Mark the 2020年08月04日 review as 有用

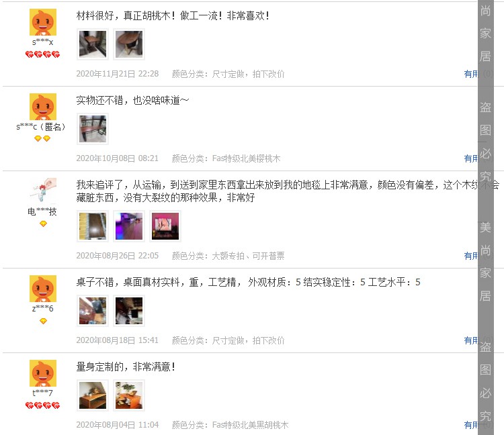[x=471, y=425]
